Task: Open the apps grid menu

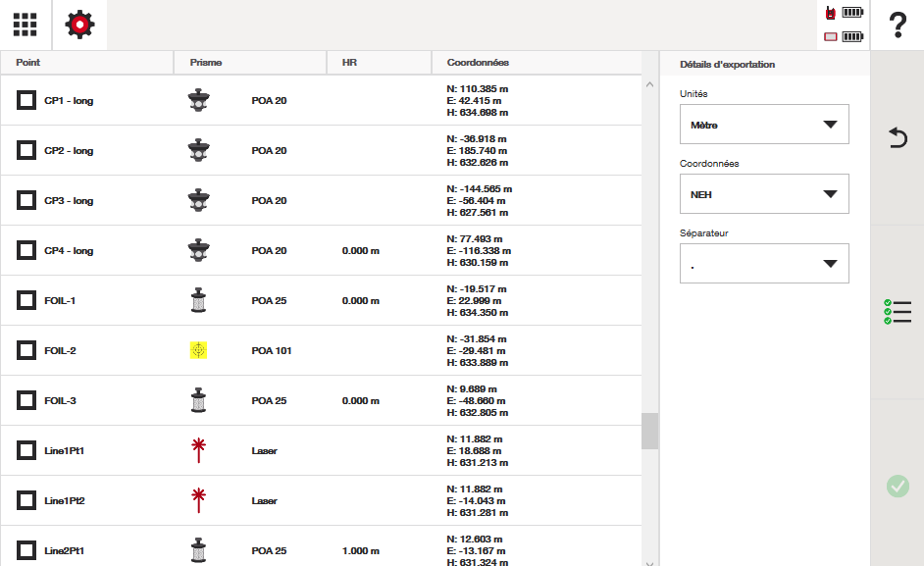Action: point(26,25)
